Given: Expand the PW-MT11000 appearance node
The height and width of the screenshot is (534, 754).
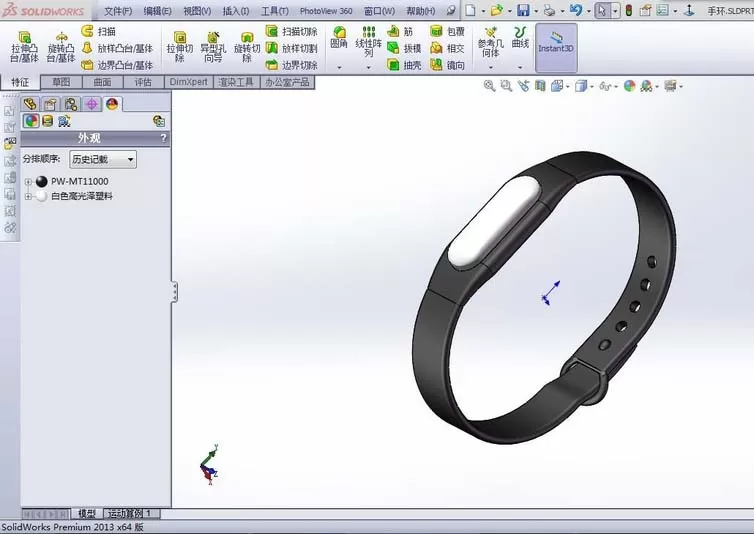Looking at the screenshot, I should [28, 182].
